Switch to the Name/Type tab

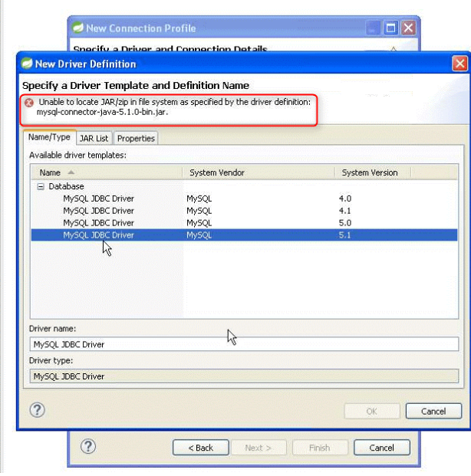coord(49,137)
